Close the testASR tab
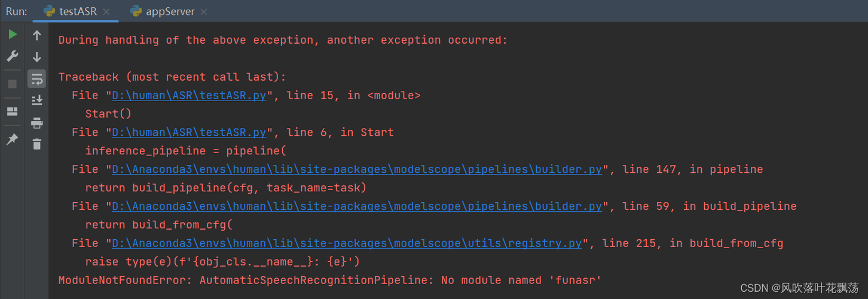The image size is (868, 299). click(x=106, y=12)
